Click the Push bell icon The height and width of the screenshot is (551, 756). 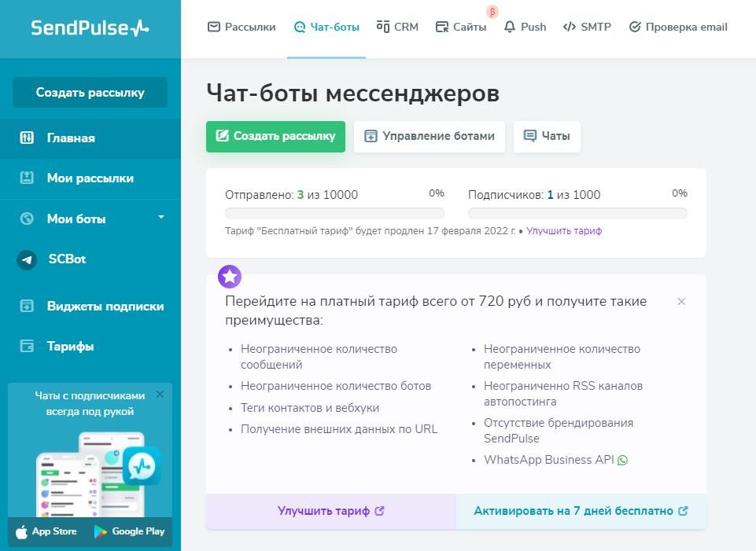(510, 27)
